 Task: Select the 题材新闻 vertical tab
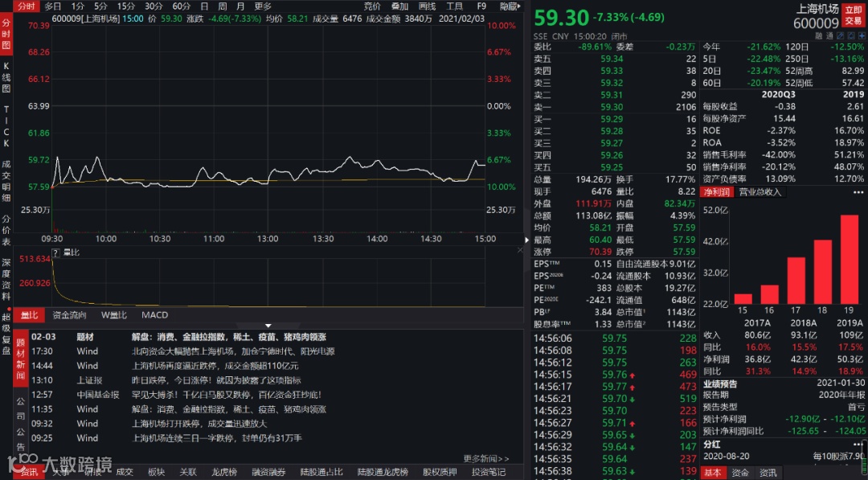click(20, 359)
